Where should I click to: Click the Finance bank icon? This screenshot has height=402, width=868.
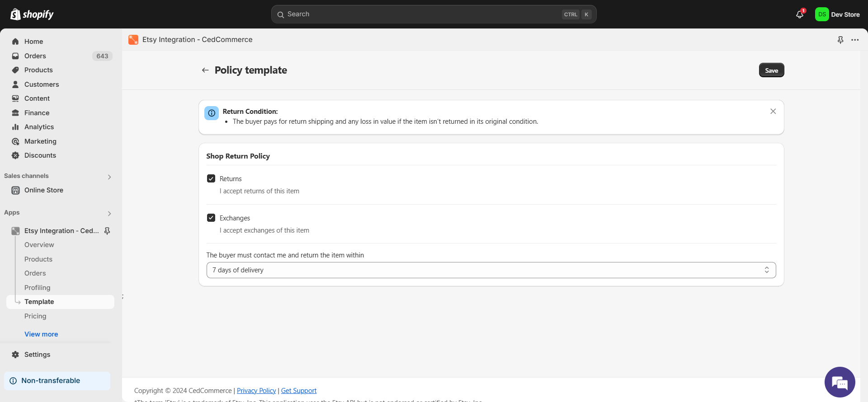15,113
